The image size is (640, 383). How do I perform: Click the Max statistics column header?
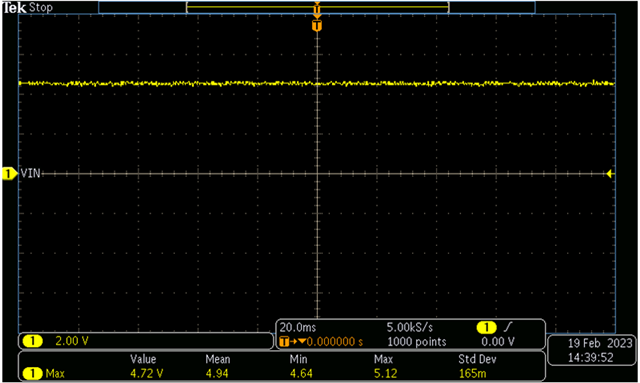coord(383,359)
